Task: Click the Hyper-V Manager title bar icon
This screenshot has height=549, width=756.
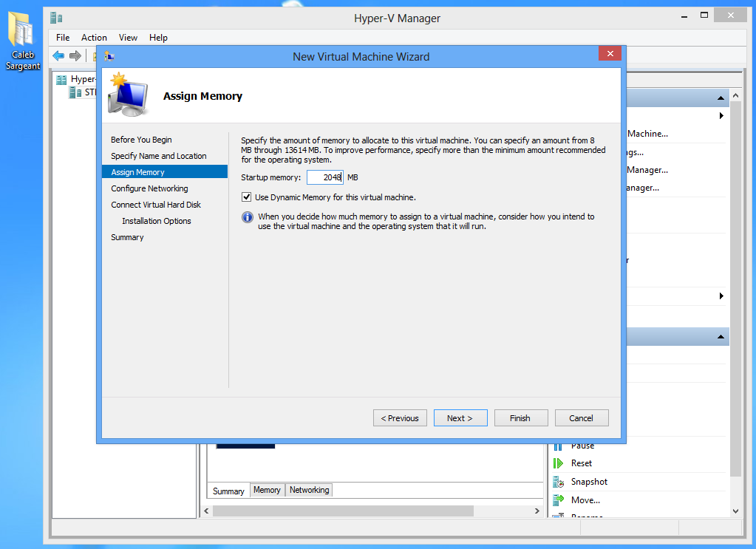Action: [56, 18]
